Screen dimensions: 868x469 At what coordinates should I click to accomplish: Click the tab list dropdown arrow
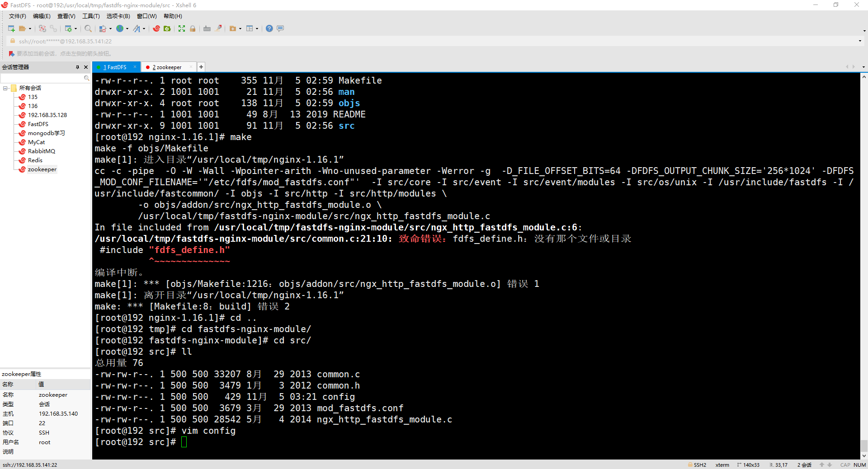863,67
